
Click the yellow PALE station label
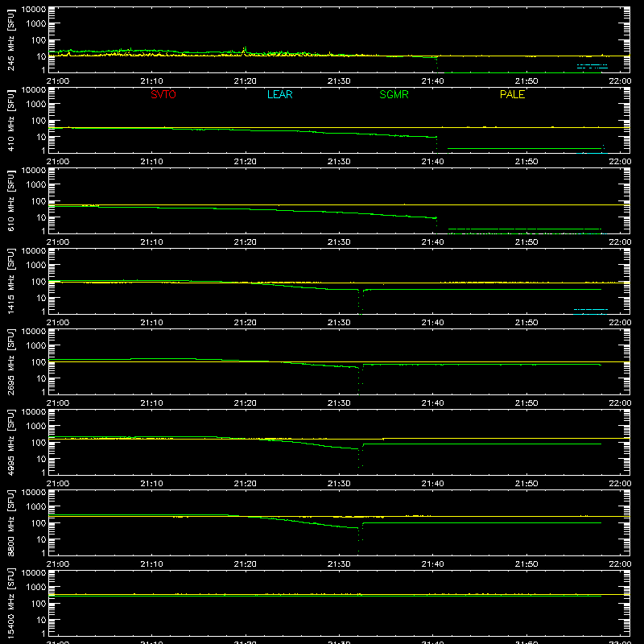(x=512, y=94)
